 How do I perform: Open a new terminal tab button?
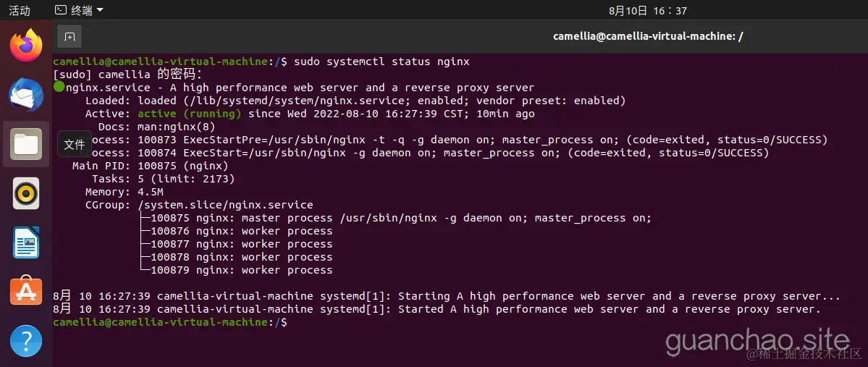tap(69, 36)
